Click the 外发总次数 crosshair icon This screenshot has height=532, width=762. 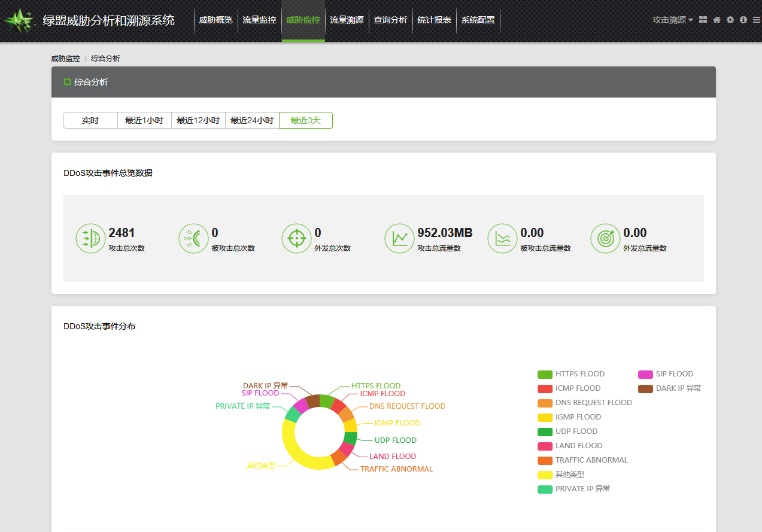click(296, 238)
